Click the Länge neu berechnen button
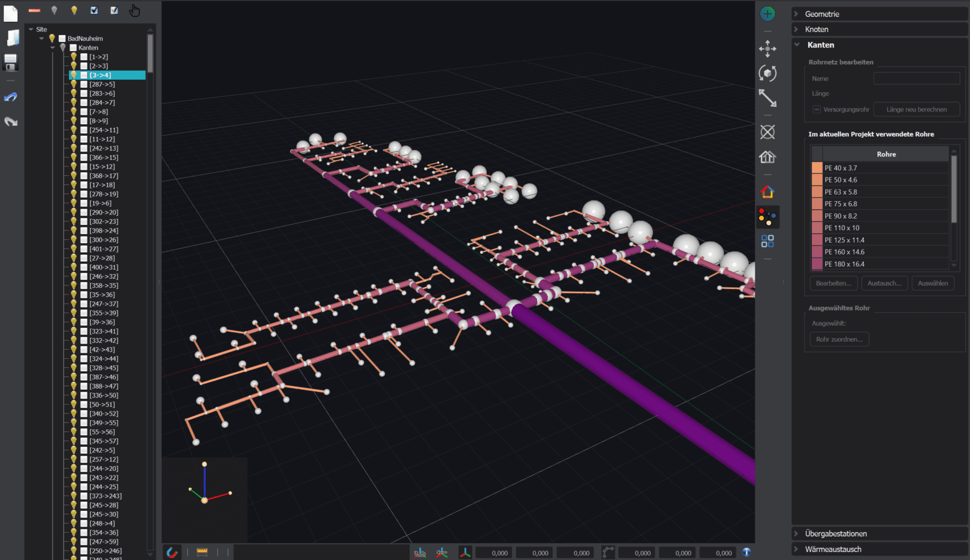 tap(916, 110)
